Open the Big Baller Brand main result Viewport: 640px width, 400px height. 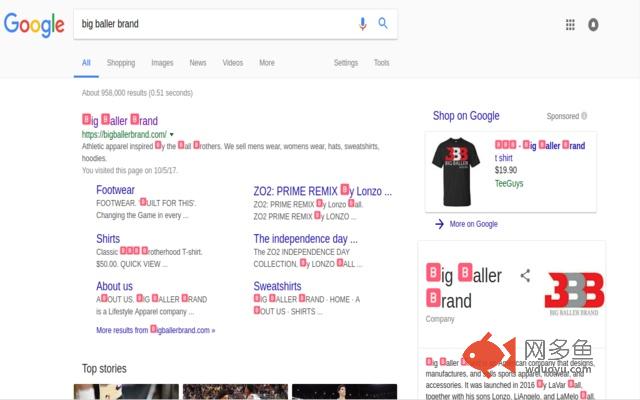(x=120, y=120)
